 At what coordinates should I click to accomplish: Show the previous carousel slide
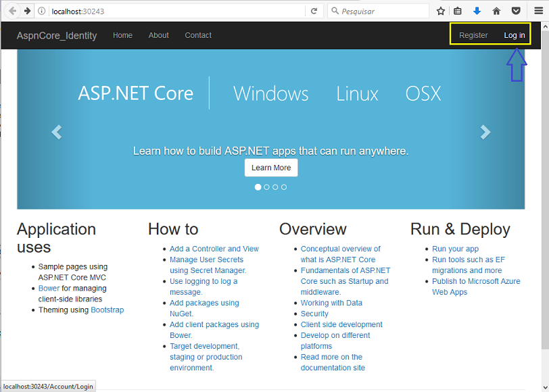tap(57, 132)
